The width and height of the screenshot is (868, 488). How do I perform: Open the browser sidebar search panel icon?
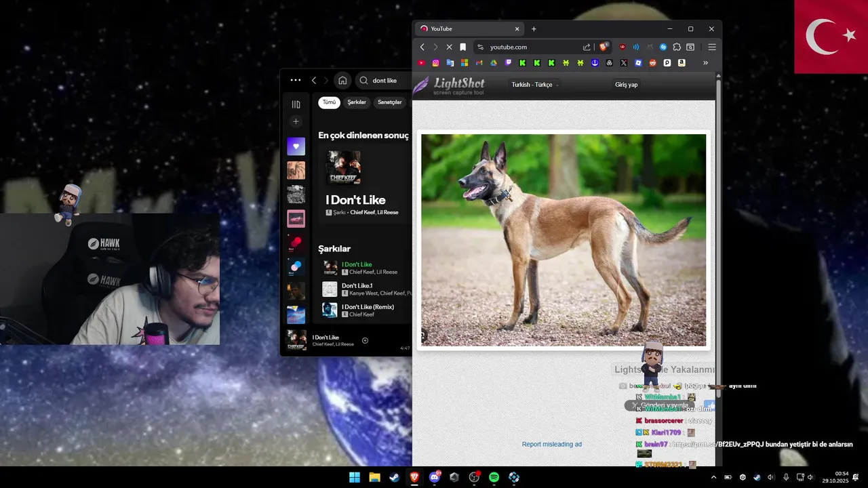690,47
